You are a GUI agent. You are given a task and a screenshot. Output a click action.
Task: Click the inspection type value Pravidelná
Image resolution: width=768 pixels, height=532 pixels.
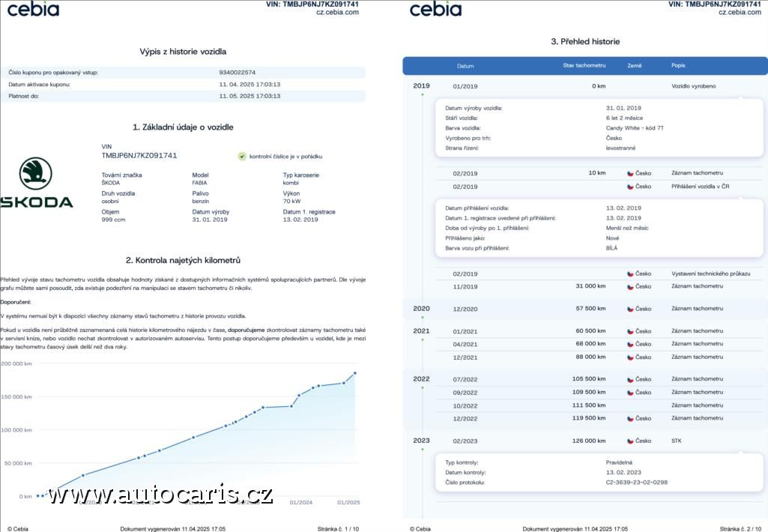[x=619, y=462]
